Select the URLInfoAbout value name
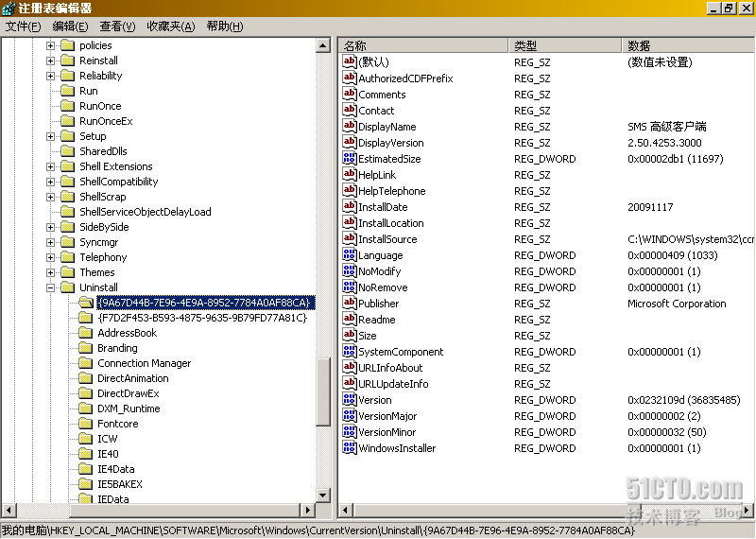 pyautogui.click(x=390, y=368)
